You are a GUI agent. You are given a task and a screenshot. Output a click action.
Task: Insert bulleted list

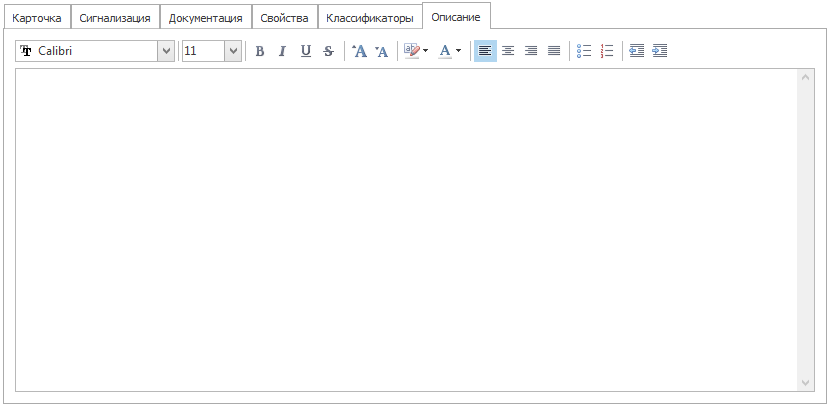pos(584,51)
